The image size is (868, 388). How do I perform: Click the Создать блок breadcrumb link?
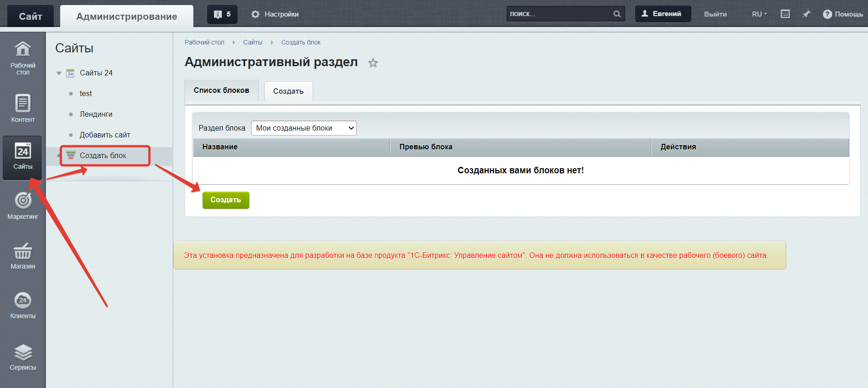(301, 42)
